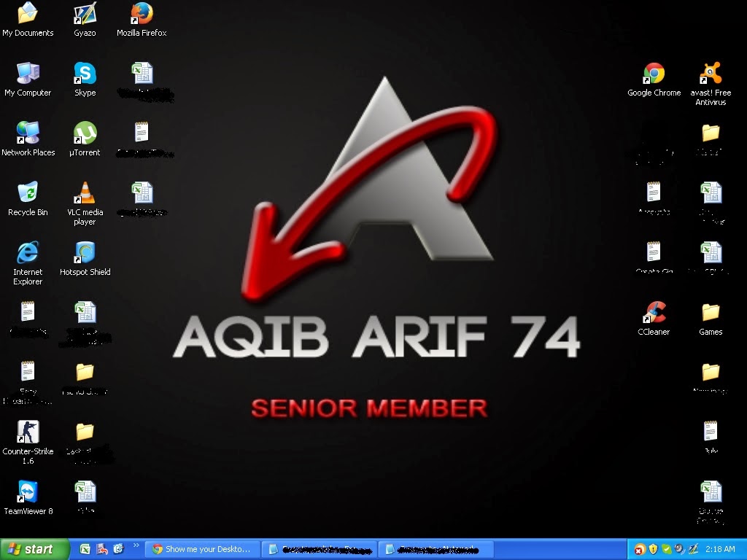
Task: Launch Mozilla Firefox from the desktop
Action: pos(142,19)
